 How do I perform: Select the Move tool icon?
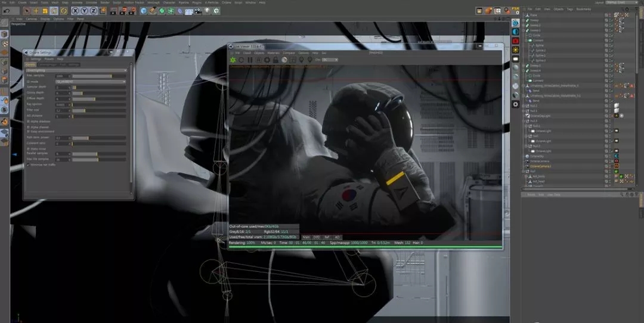36,11
